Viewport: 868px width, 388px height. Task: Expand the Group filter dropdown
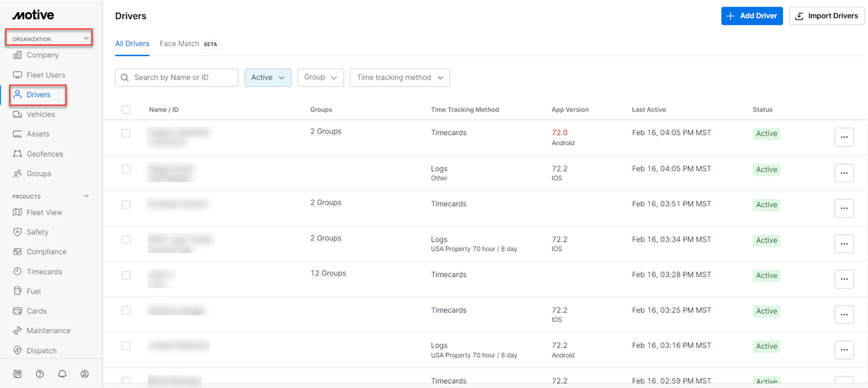[x=320, y=78]
